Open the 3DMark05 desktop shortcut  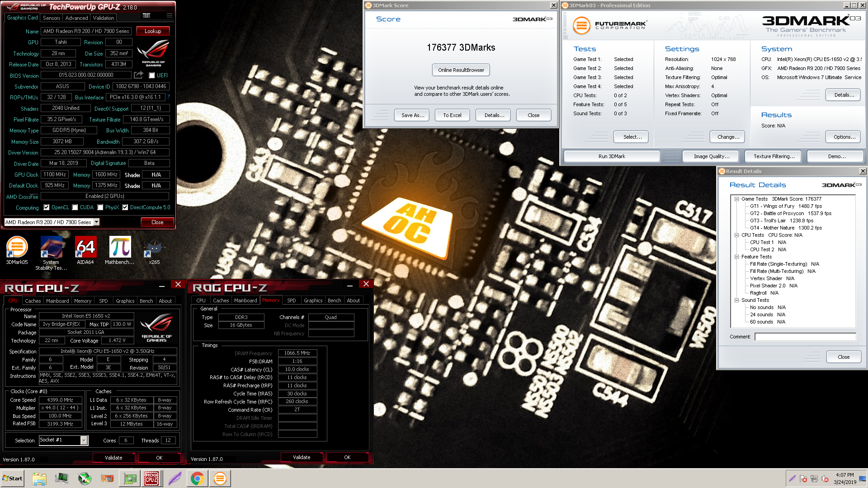click(17, 250)
